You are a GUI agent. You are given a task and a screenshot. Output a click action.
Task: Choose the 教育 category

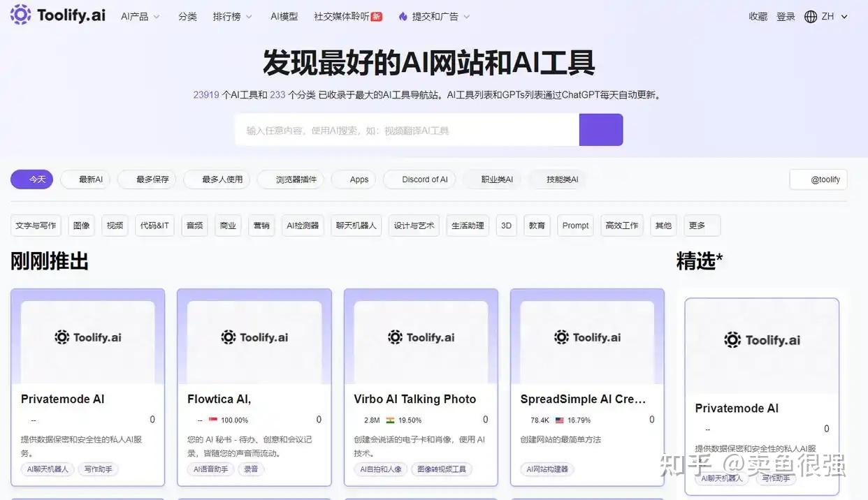[x=537, y=226]
